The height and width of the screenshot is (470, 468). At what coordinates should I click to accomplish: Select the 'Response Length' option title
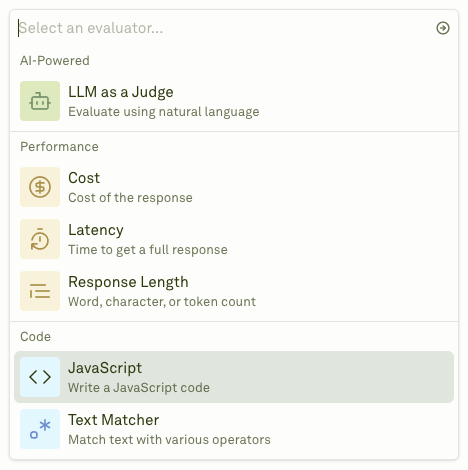point(128,282)
